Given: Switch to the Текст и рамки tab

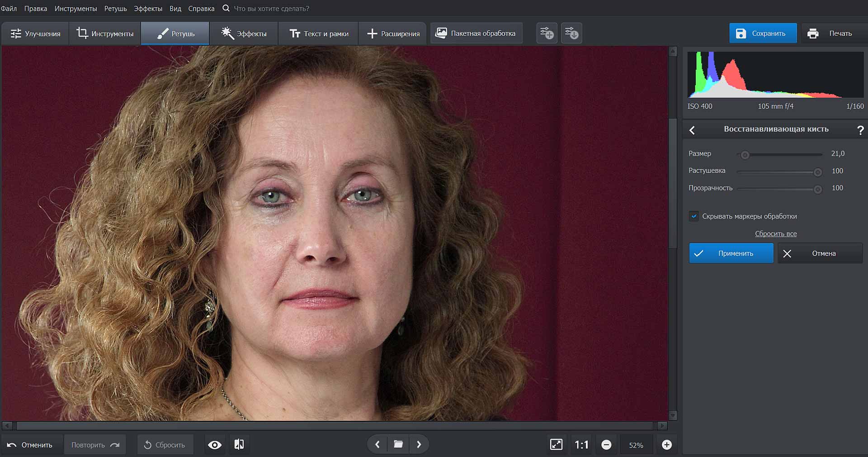Looking at the screenshot, I should 318,33.
